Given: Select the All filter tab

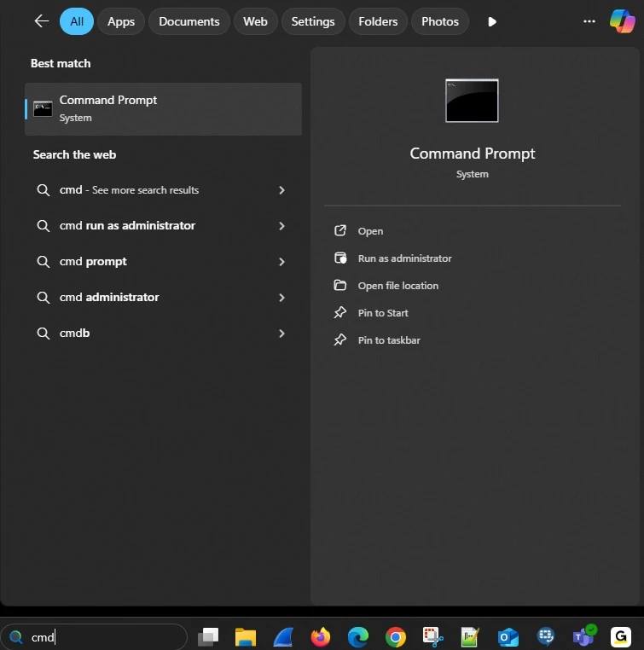Looking at the screenshot, I should 77,21.
